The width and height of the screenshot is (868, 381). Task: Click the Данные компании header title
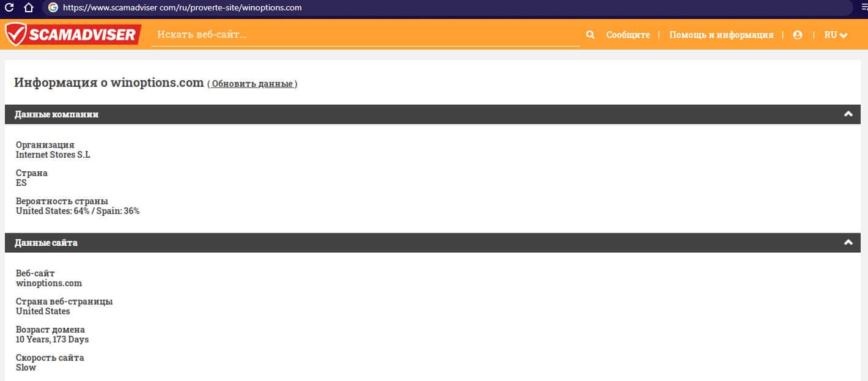pos(56,114)
